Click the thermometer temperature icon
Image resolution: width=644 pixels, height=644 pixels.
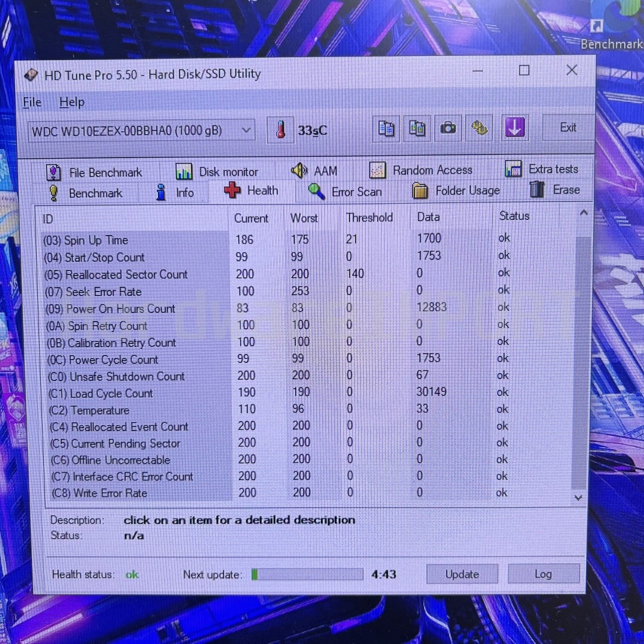click(281, 130)
